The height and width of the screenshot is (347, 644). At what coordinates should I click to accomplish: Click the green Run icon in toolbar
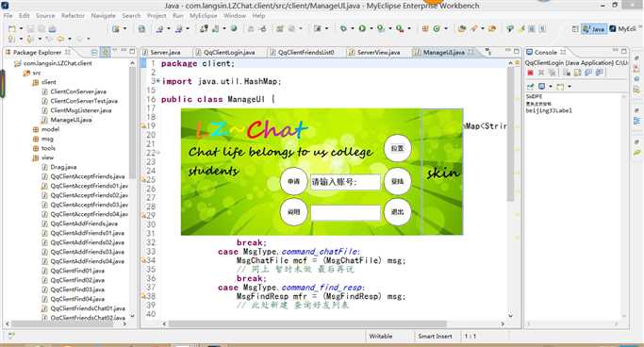click(362, 28)
